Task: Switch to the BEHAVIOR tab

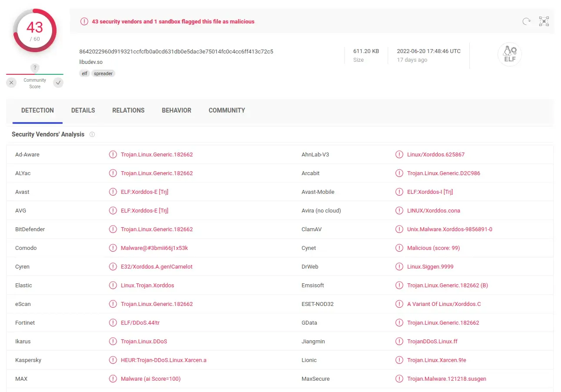Action: click(176, 110)
